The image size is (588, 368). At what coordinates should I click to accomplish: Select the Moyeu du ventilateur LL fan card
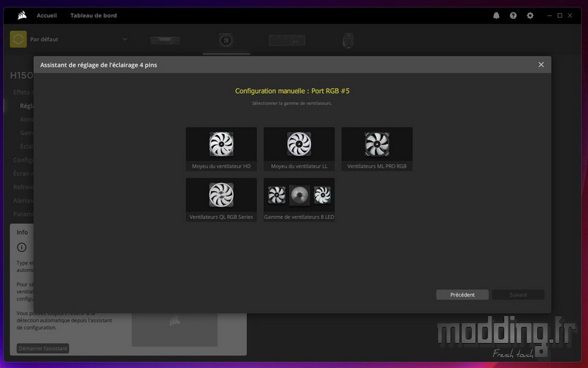click(x=299, y=149)
